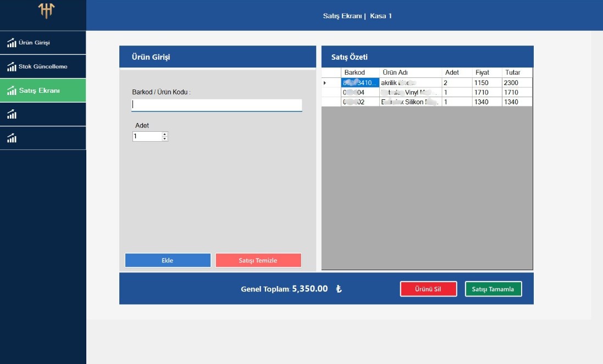
Task: Select the Silikon product row in Satış Özeti
Action: coord(410,102)
